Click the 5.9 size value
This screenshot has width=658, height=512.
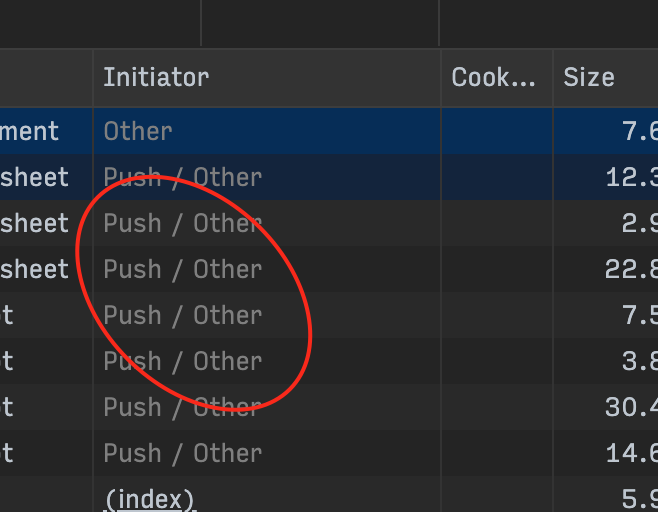pos(640,500)
